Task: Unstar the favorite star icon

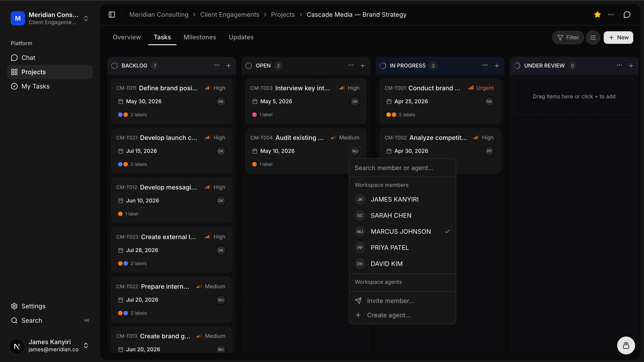Action: tap(597, 15)
